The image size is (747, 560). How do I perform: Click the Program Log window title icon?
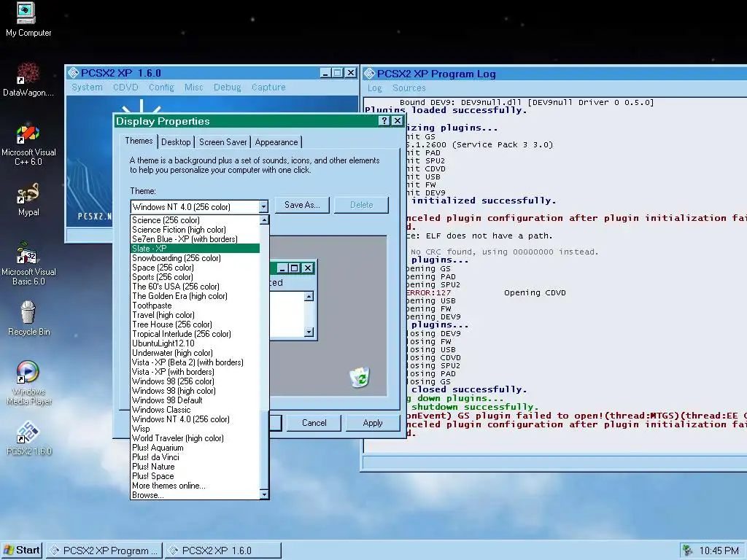(369, 74)
